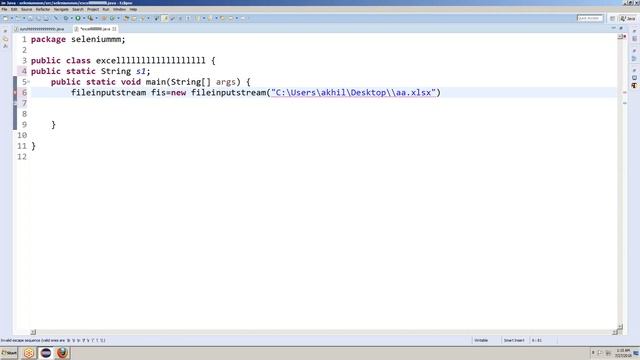Open the orange hexagon taskbar icon
This screenshot has width=640, height=360.
tap(29, 353)
